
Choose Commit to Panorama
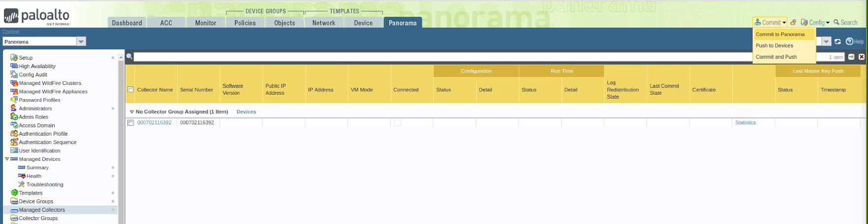pyautogui.click(x=784, y=34)
